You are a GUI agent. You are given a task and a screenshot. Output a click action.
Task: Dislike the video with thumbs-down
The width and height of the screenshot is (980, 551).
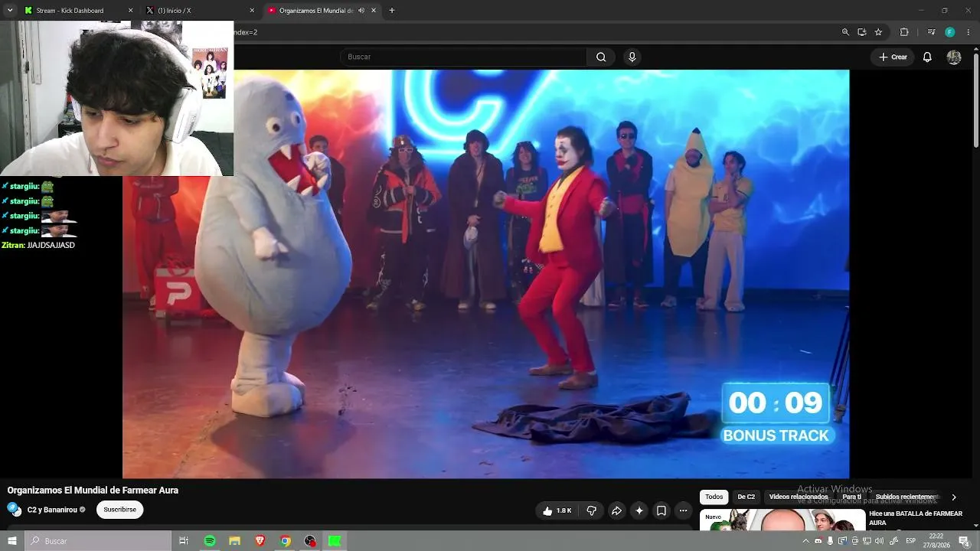click(591, 510)
